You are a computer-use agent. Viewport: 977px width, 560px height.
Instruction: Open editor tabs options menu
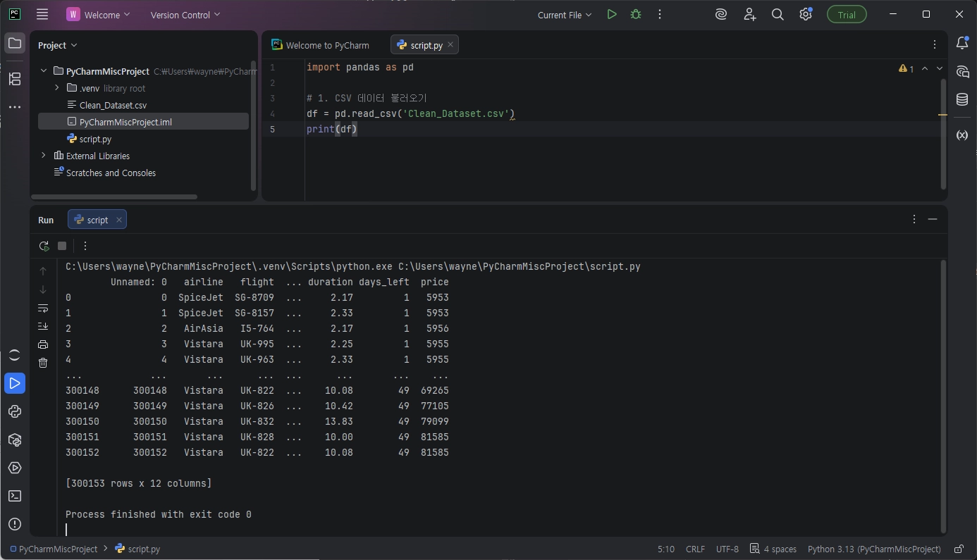point(935,44)
